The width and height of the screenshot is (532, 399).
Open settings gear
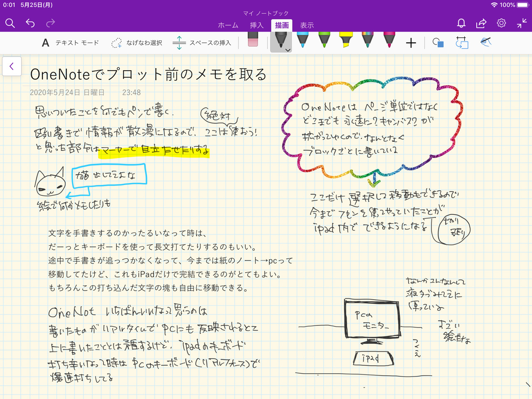pos(501,23)
